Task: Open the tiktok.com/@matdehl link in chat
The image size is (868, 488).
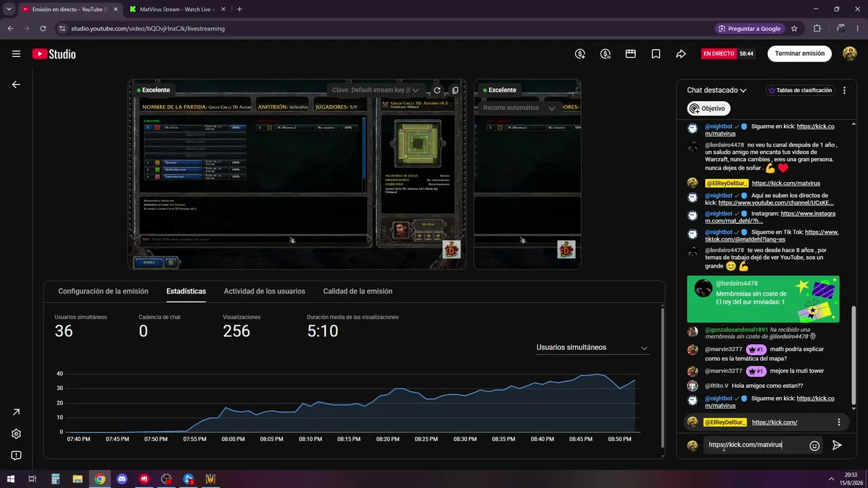Action: pyautogui.click(x=772, y=235)
